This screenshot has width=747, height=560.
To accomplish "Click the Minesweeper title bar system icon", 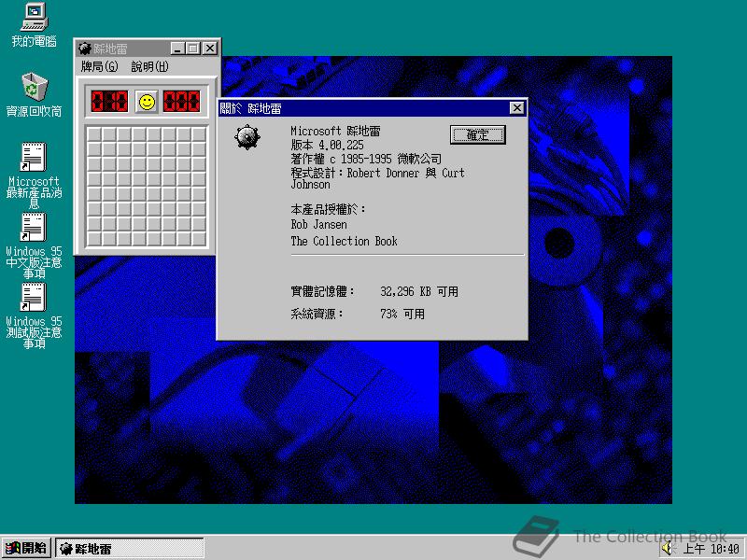I will coord(85,49).
